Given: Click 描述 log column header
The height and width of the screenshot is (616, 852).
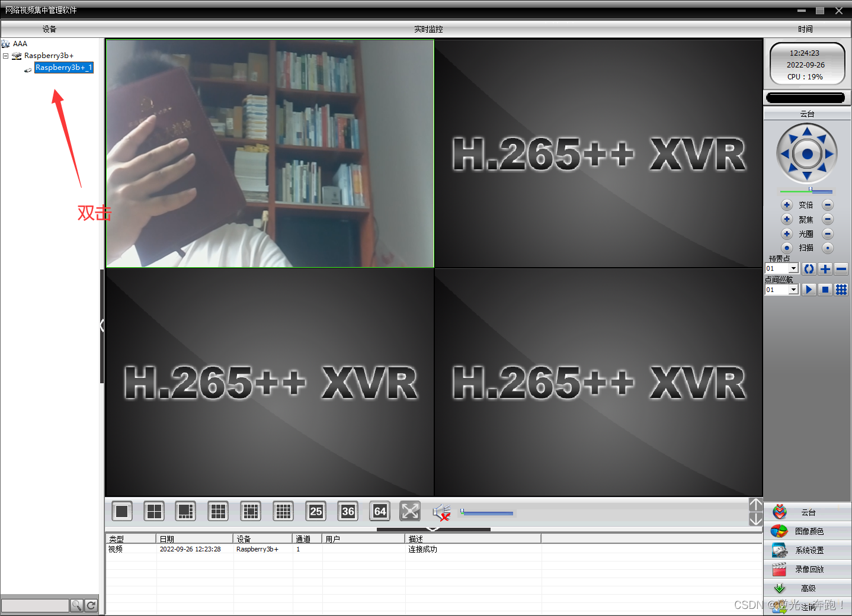Looking at the screenshot, I should click(x=473, y=539).
